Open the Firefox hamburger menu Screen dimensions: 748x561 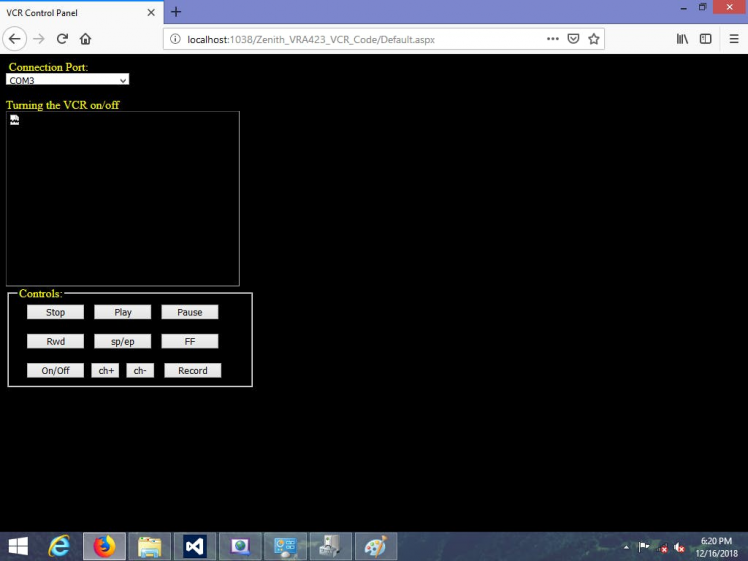click(x=734, y=39)
